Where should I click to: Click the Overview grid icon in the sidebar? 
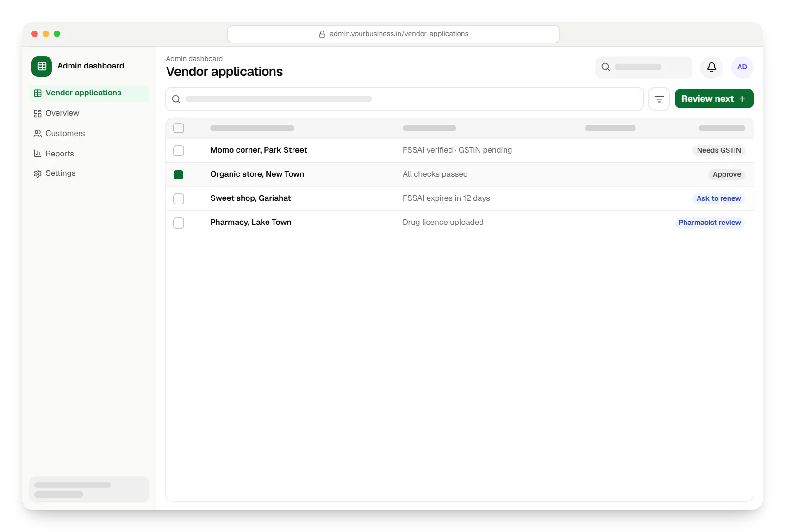[37, 113]
